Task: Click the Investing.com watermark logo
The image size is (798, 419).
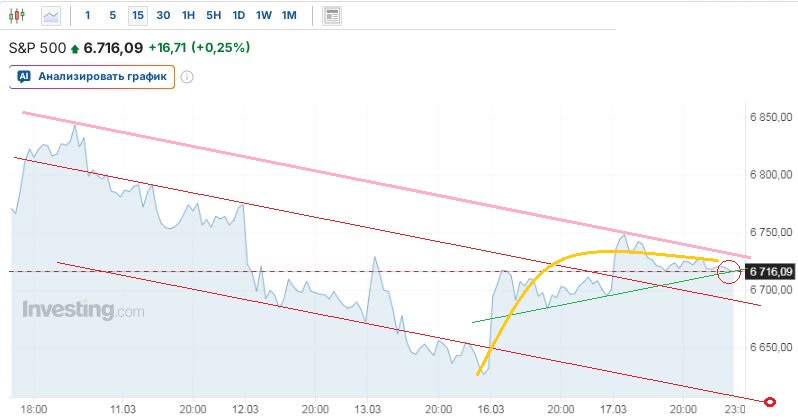Action: pos(83,310)
